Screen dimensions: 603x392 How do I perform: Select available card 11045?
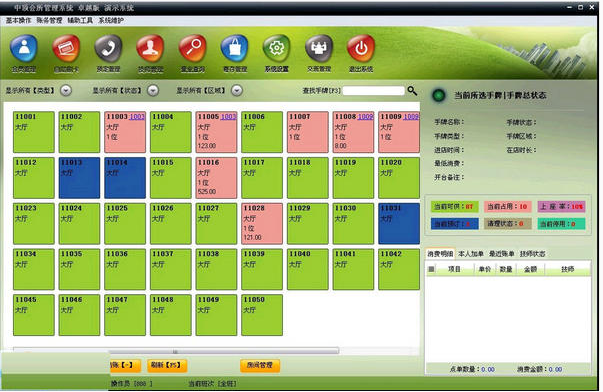click(x=34, y=315)
